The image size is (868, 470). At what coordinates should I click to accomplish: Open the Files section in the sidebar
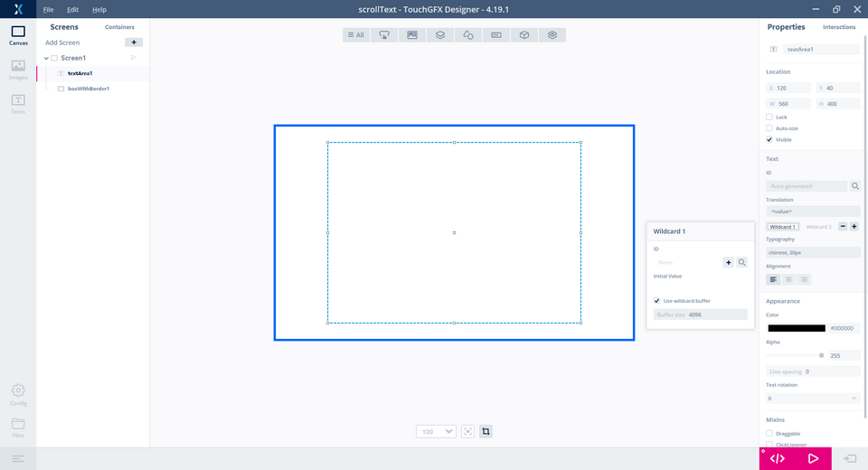click(x=18, y=428)
